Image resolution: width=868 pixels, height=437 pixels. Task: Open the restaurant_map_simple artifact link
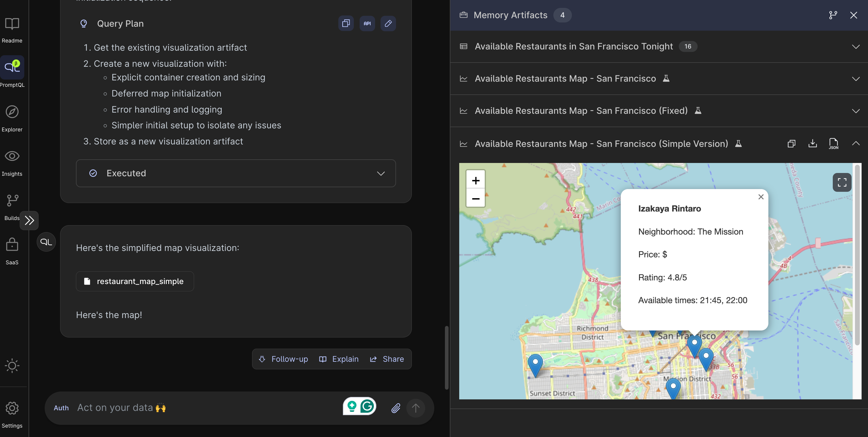point(135,281)
